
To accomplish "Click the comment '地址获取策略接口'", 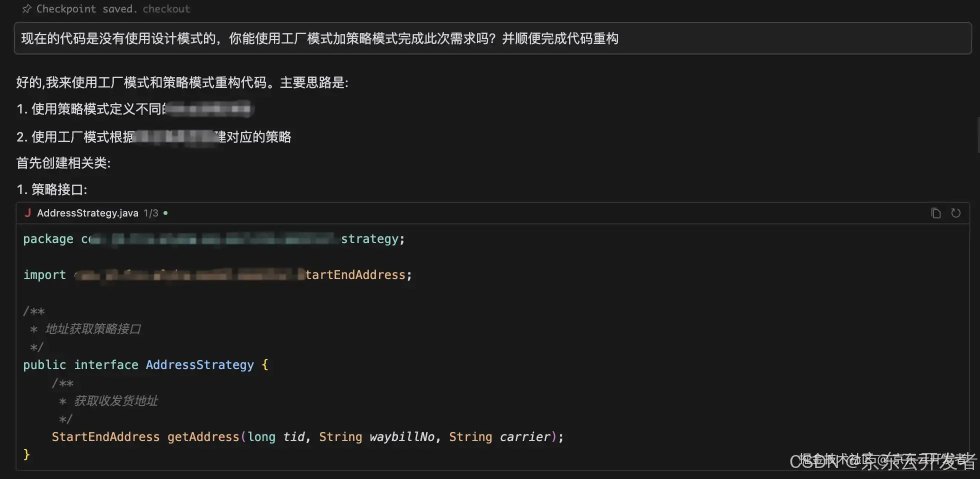I will [x=93, y=329].
